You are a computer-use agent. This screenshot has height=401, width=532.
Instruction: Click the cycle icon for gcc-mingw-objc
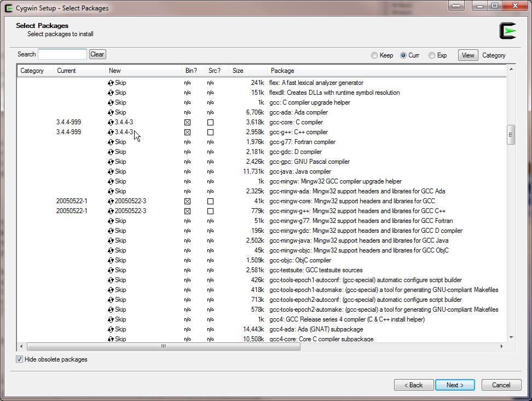111,250
